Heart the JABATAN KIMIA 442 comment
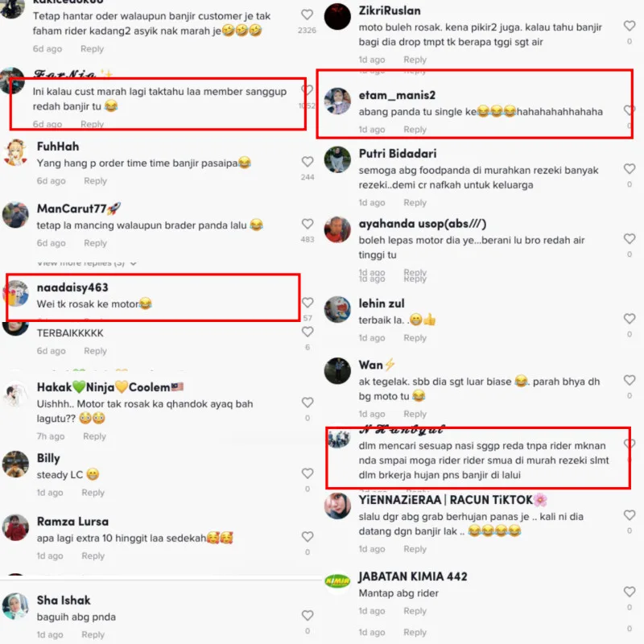Screen dimensions: 644x644 [630, 592]
